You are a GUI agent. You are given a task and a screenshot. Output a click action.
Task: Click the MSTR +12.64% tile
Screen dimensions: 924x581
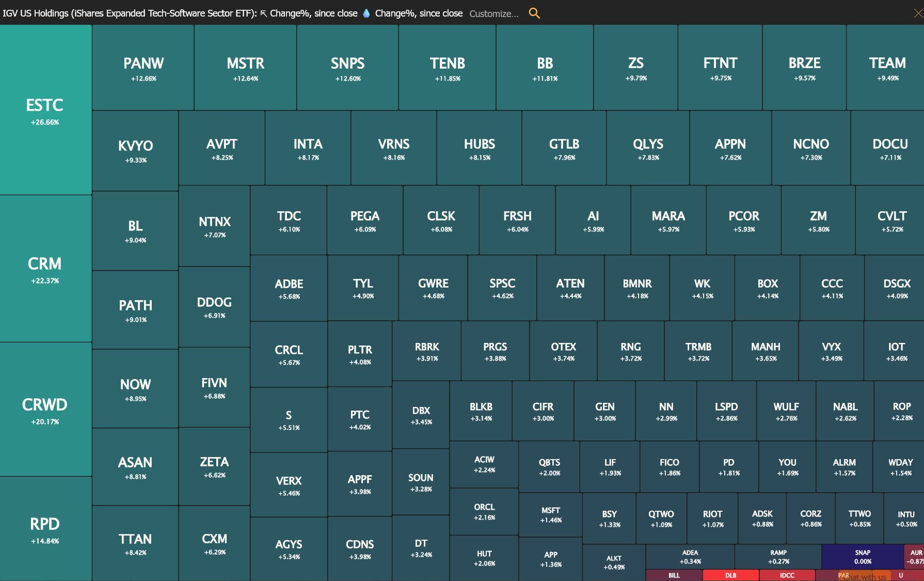tap(245, 68)
